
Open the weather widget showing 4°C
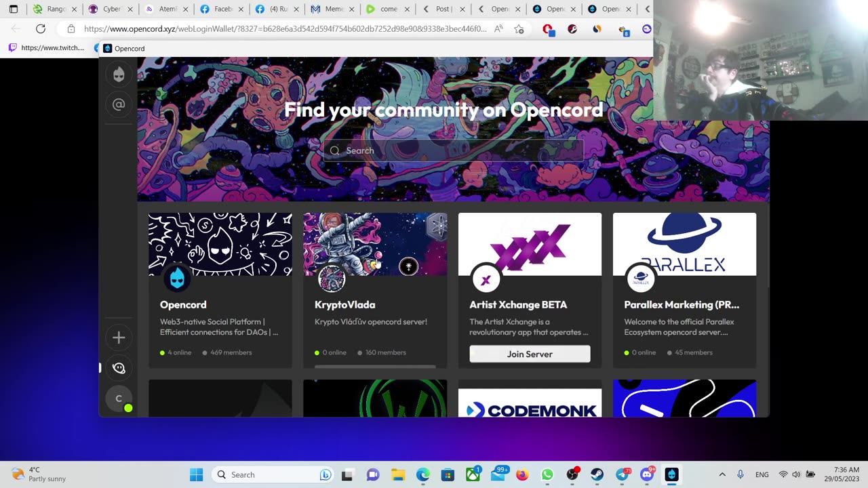click(39, 474)
